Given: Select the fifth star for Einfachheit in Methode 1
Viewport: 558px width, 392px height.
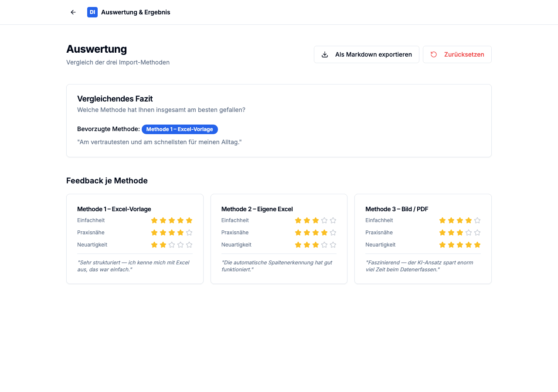Looking at the screenshot, I should coord(190,220).
